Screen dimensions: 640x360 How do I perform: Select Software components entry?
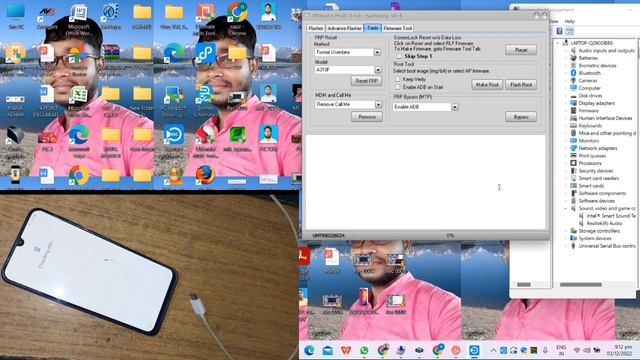[602, 193]
